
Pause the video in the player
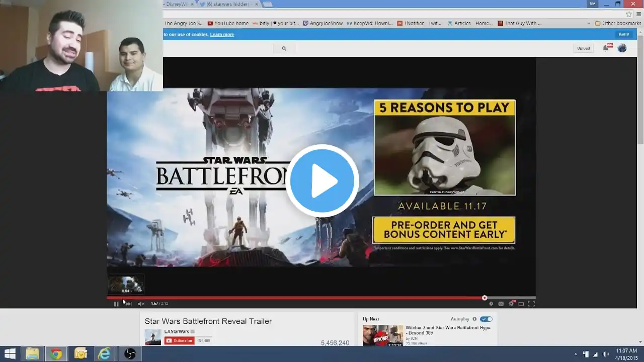point(116,304)
